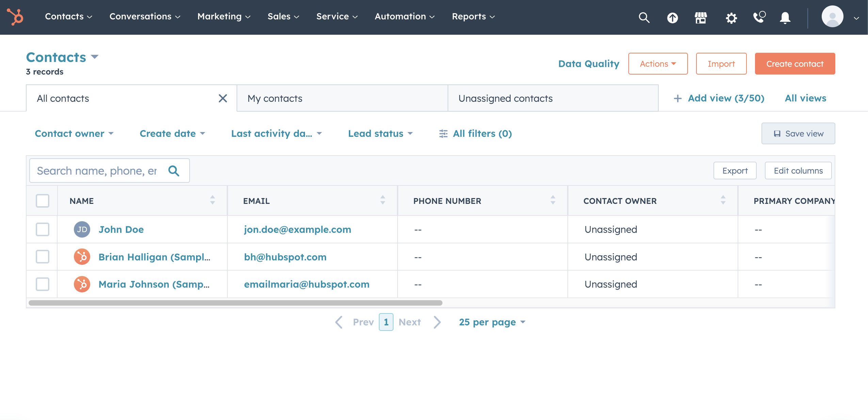This screenshot has height=420, width=868.
Task: Select all contacts with header checkbox
Action: (43, 201)
